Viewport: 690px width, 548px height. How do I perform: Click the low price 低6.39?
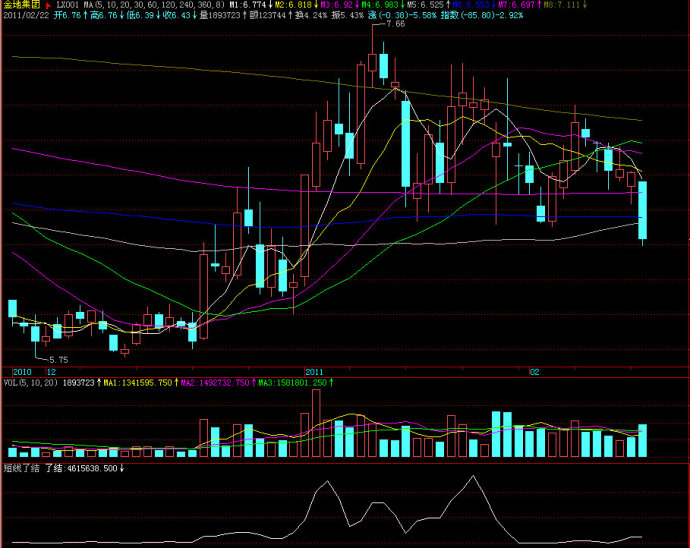[x=140, y=15]
